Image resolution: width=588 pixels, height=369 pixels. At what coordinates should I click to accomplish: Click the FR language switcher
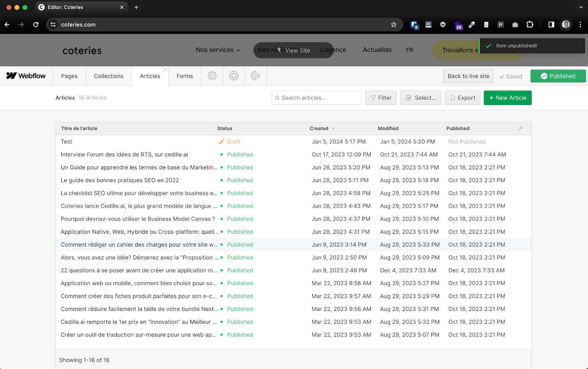tap(409, 50)
